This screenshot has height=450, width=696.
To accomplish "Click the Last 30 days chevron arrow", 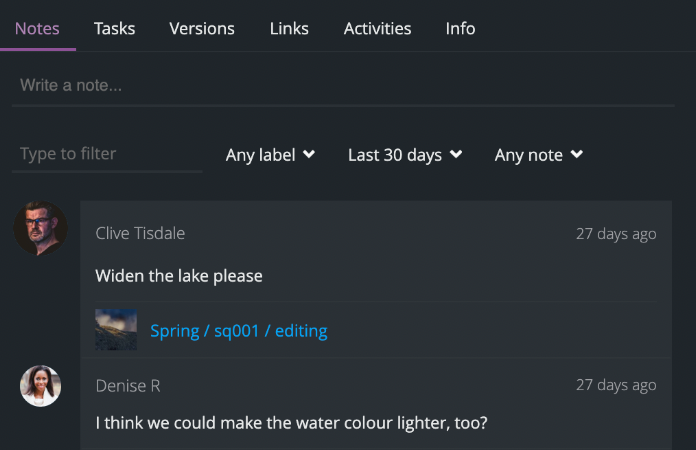I will (456, 155).
